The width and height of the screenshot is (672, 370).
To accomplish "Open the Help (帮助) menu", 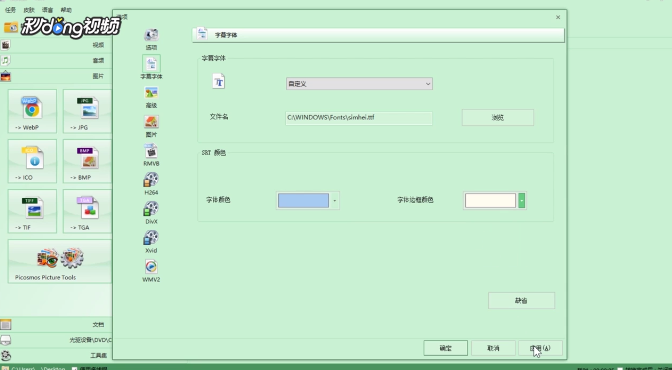I will [x=66, y=10].
